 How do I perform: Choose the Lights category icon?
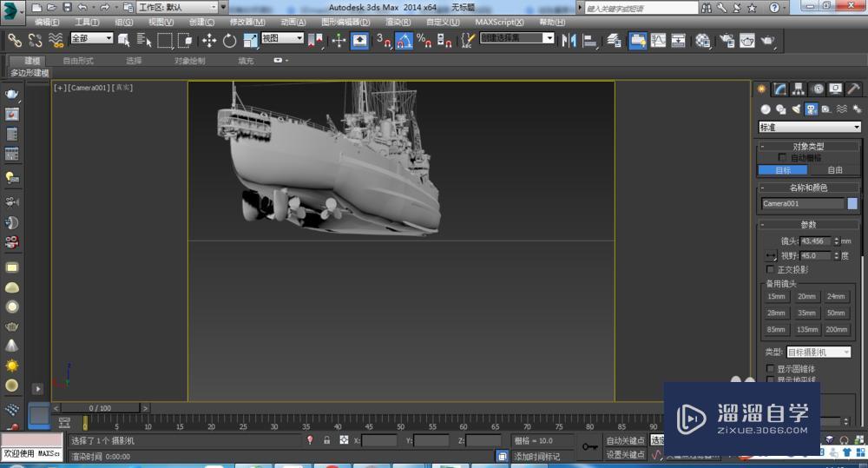tap(795, 109)
